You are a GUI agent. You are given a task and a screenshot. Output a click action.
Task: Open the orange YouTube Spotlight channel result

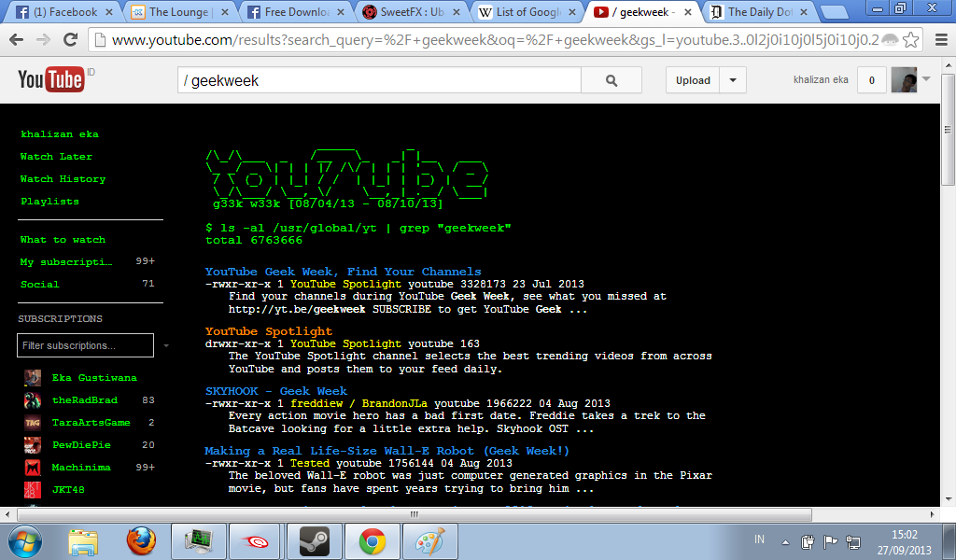[x=268, y=331]
